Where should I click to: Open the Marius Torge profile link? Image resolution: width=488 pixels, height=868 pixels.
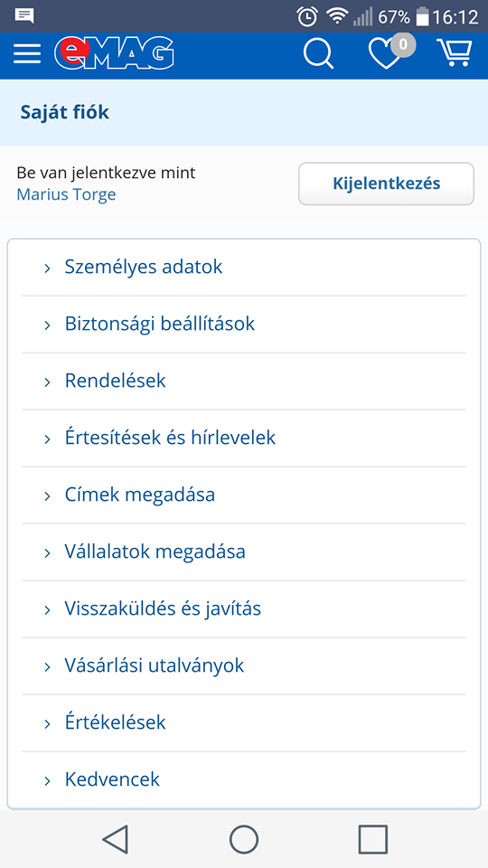point(66,194)
